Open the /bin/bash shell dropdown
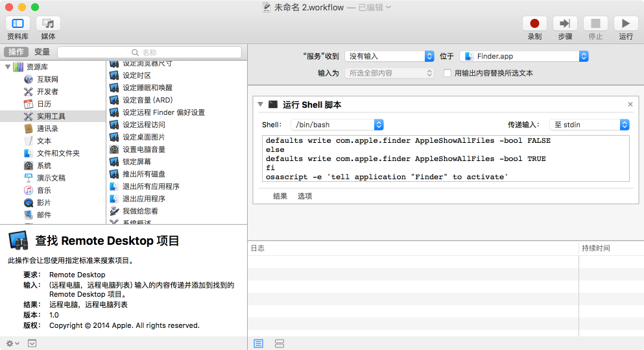This screenshot has width=644, height=350. tap(337, 125)
